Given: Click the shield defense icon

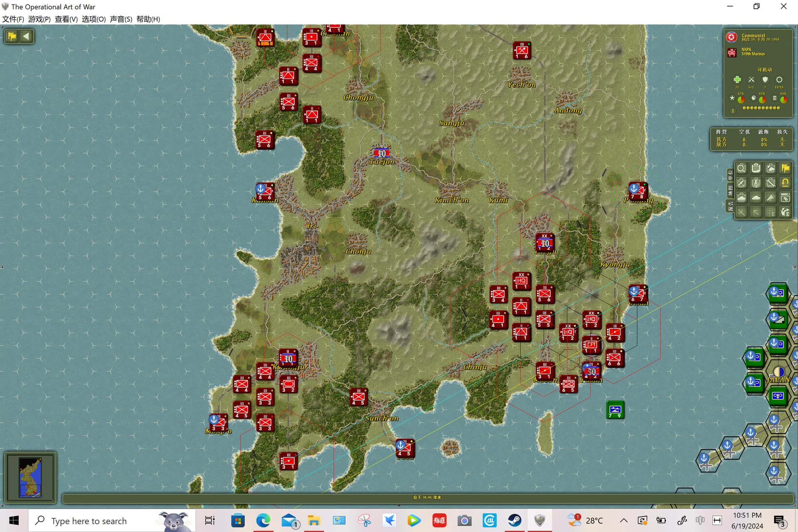Looking at the screenshot, I should pos(765,79).
